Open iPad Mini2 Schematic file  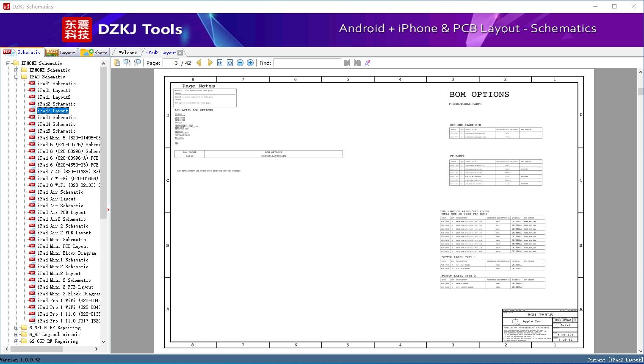pyautogui.click(x=63, y=267)
